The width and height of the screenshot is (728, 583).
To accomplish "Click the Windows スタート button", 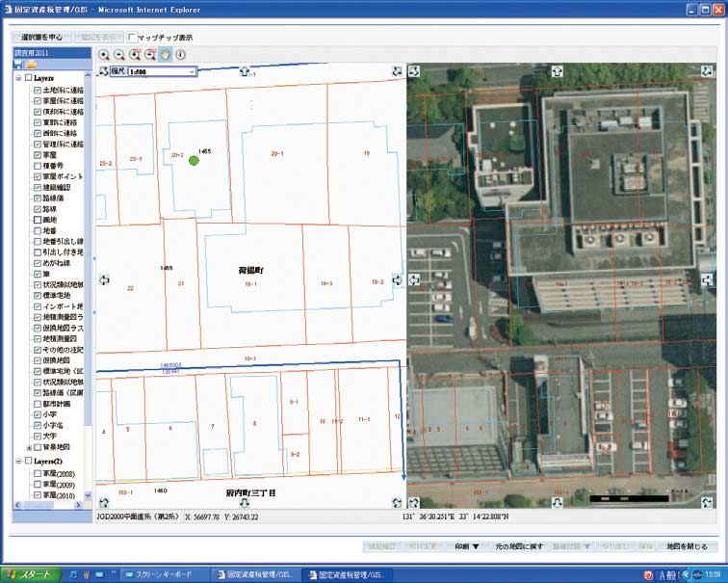I will 29,574.
